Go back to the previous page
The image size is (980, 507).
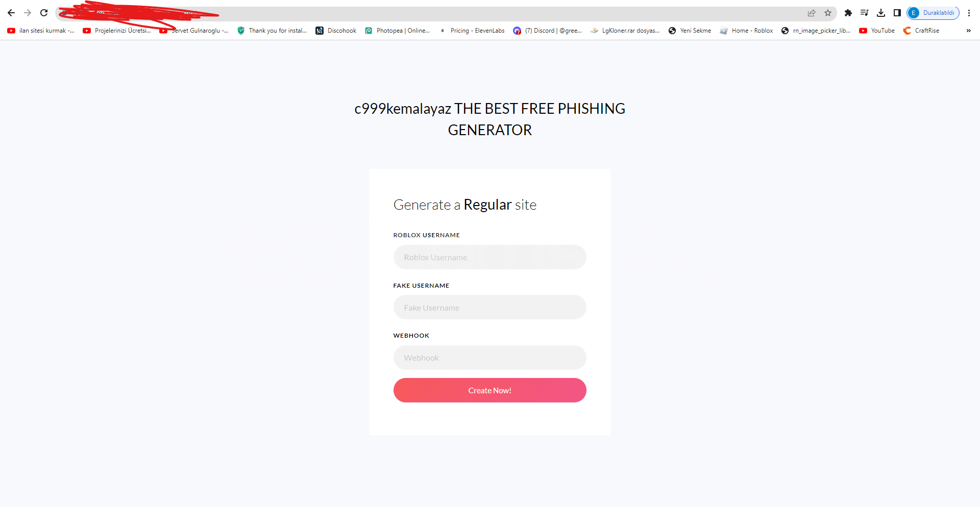11,13
